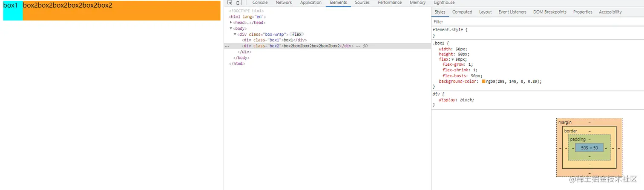Open the Application tab
This screenshot has width=644, height=190.
pos(311,3)
